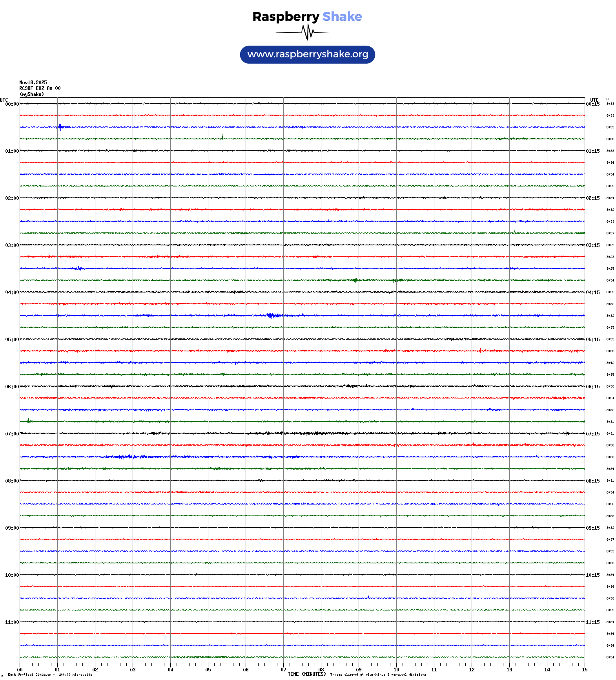The image size is (616, 680).
Task: Click the Raspberry Shake title text
Action: (x=307, y=16)
